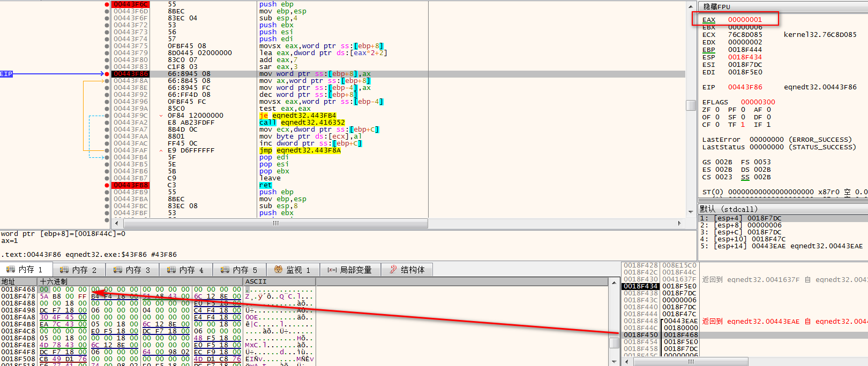Set breakpoint dot at address 00443FB4

point(107,157)
